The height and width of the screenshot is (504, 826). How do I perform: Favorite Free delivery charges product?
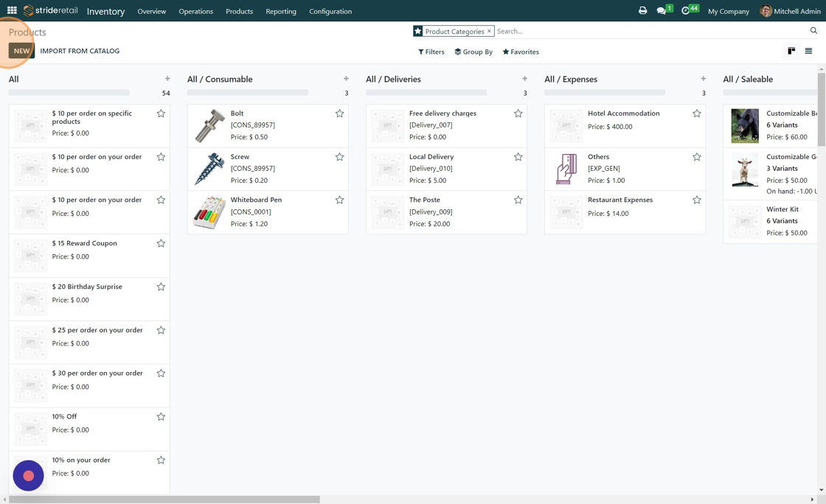tap(518, 113)
